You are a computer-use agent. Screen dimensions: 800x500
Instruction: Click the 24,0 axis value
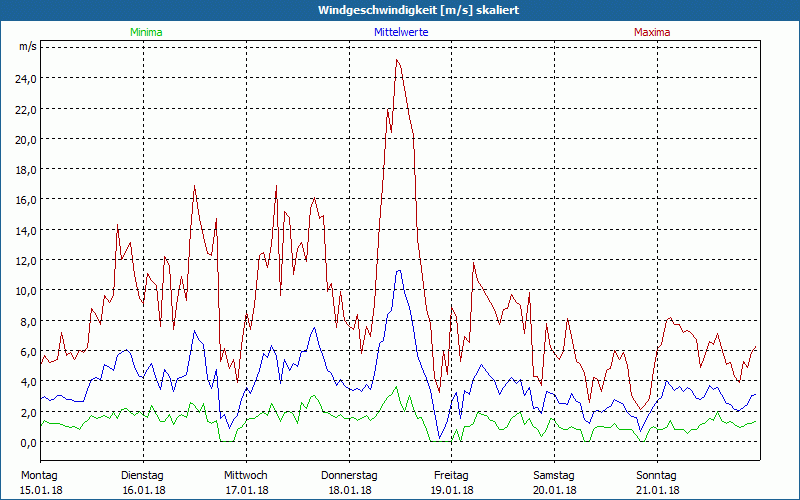(26, 79)
